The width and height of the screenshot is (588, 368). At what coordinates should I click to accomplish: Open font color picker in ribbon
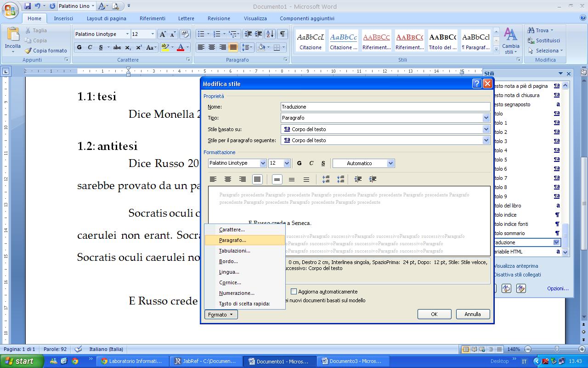188,47
